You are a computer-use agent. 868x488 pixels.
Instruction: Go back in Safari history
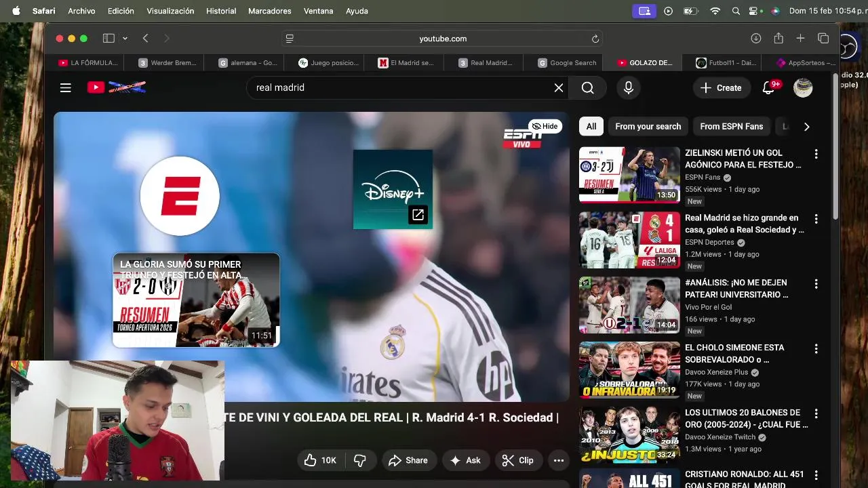pos(145,39)
